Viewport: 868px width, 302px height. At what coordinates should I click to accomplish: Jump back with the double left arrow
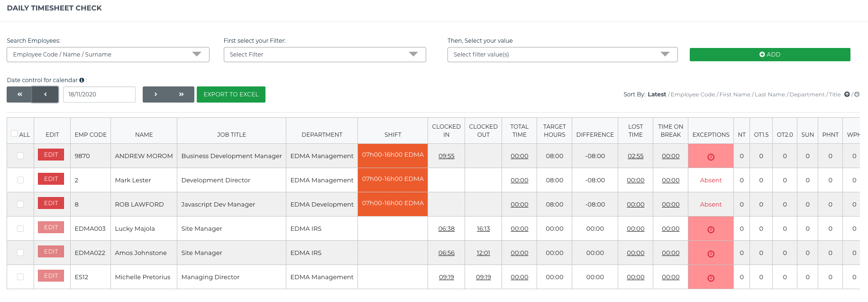[x=19, y=94]
